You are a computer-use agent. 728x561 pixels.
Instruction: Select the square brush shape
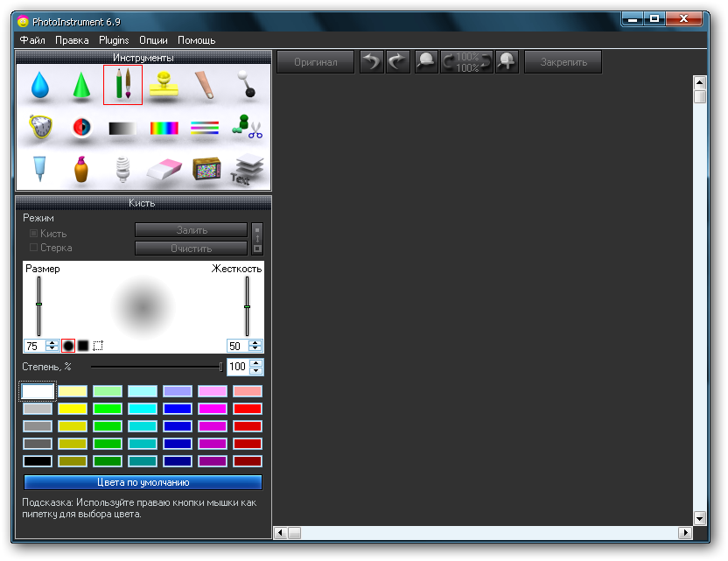[83, 346]
